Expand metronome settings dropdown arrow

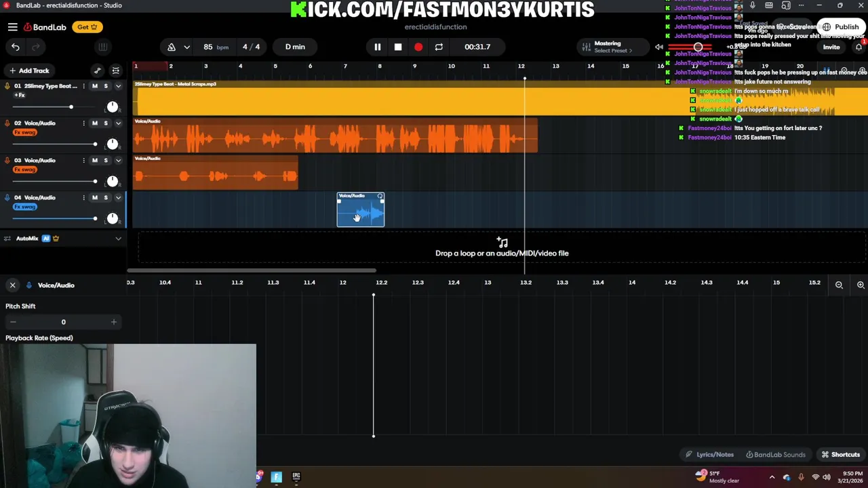[x=186, y=47]
